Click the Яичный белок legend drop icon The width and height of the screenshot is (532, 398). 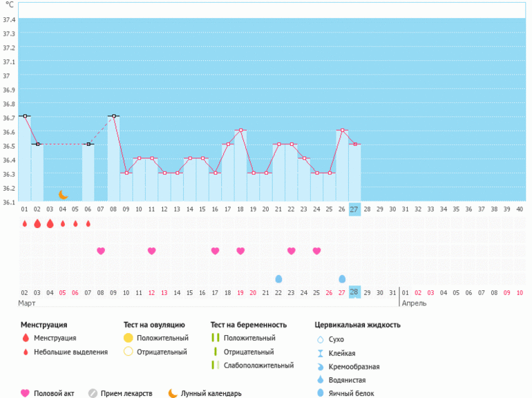(x=320, y=393)
